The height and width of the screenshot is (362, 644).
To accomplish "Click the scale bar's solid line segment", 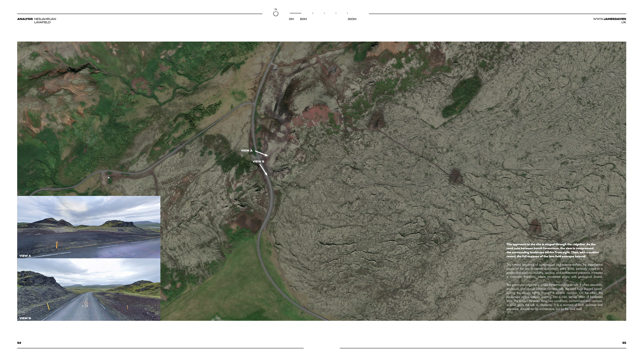I will [x=296, y=13].
